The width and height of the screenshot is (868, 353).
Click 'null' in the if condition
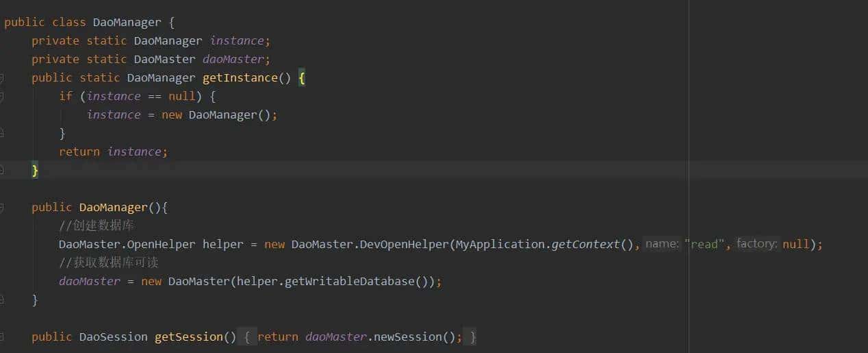coord(182,96)
